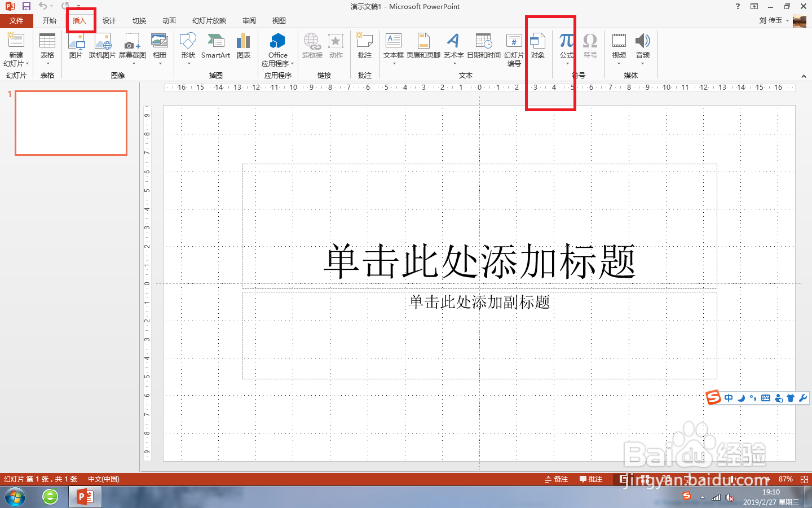Collapse the ribbon with the chevron

point(804,76)
